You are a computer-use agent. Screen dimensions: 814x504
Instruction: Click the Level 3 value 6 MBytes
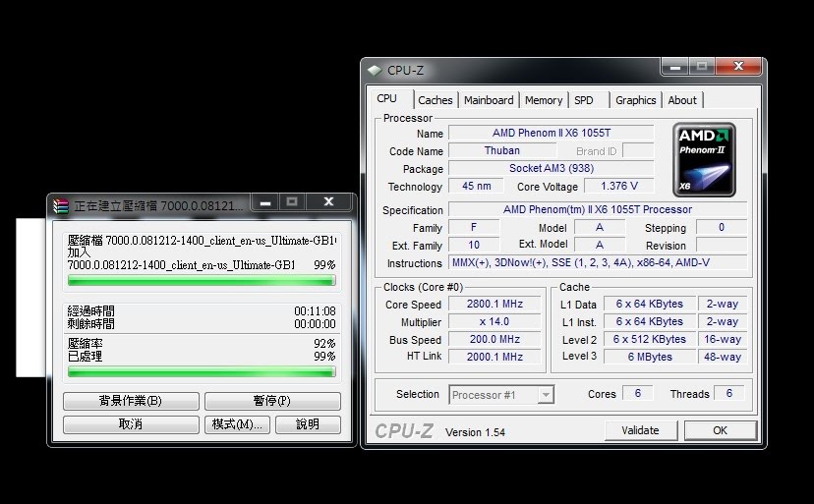pyautogui.click(x=650, y=357)
